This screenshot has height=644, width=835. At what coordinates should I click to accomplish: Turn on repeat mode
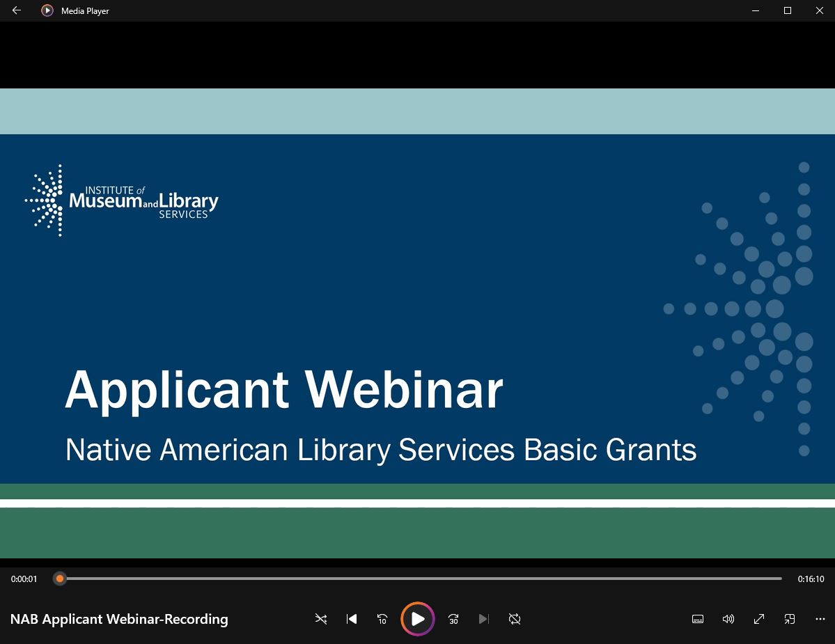tap(515, 619)
